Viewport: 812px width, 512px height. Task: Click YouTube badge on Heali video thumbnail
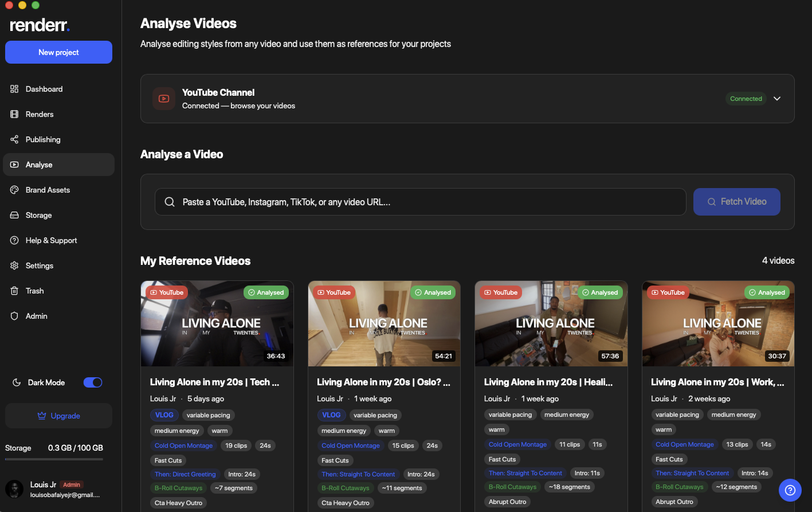[501, 292]
